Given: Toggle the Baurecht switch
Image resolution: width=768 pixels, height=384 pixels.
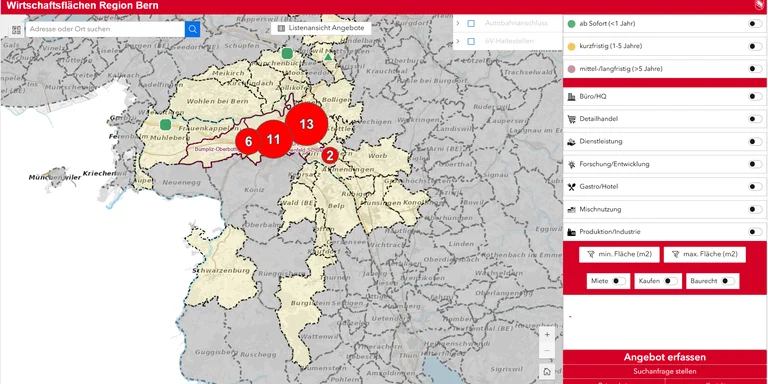Looking at the screenshot, I should 728,281.
